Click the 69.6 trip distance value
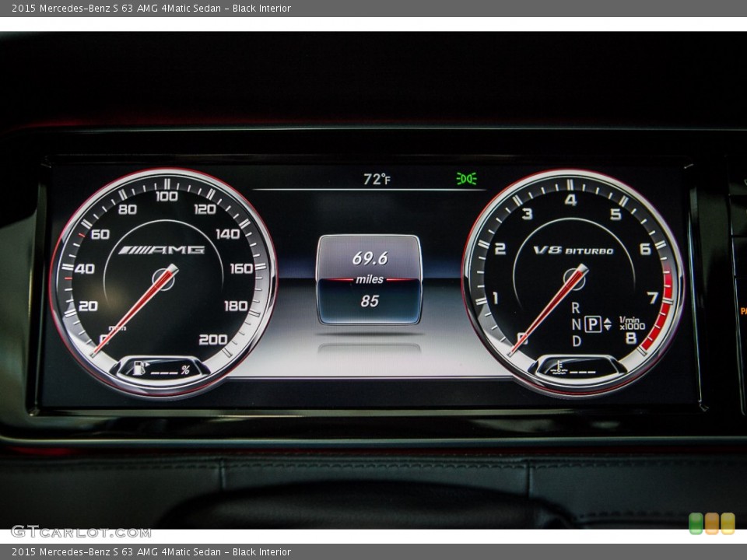747x560 pixels. [x=370, y=258]
